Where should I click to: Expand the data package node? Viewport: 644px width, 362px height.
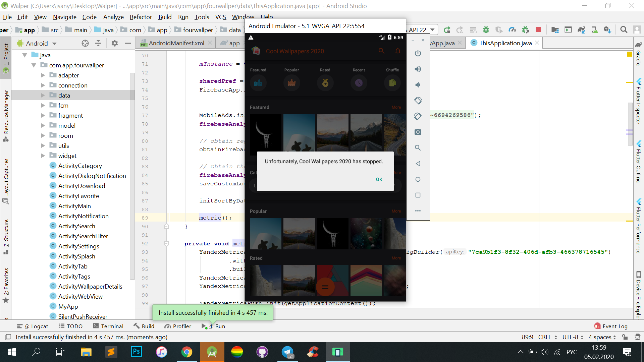[43, 96]
